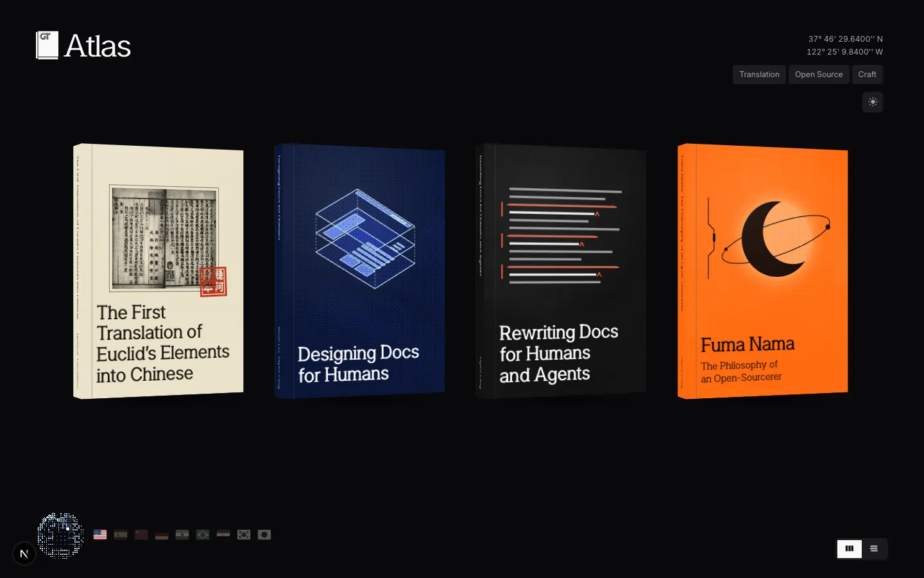924x578 pixels.
Task: Select the Germany flag language
Action: [x=162, y=534]
